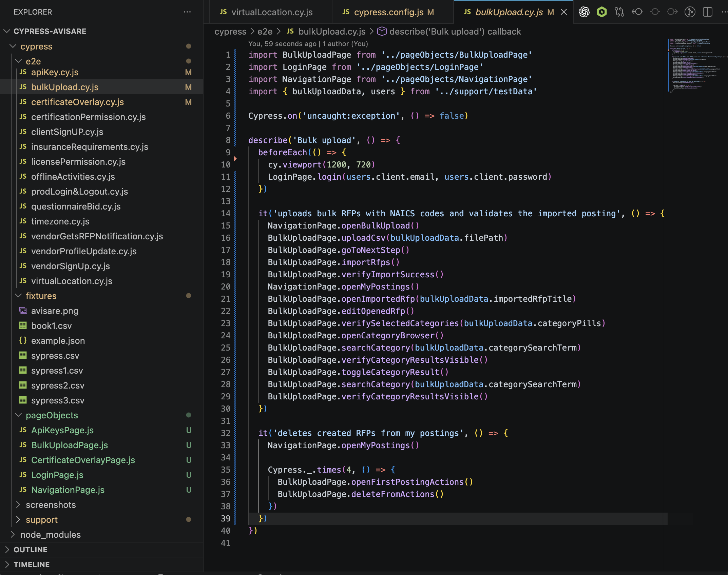Open the OUTLINE section
This screenshot has width=728, height=575.
[31, 549]
